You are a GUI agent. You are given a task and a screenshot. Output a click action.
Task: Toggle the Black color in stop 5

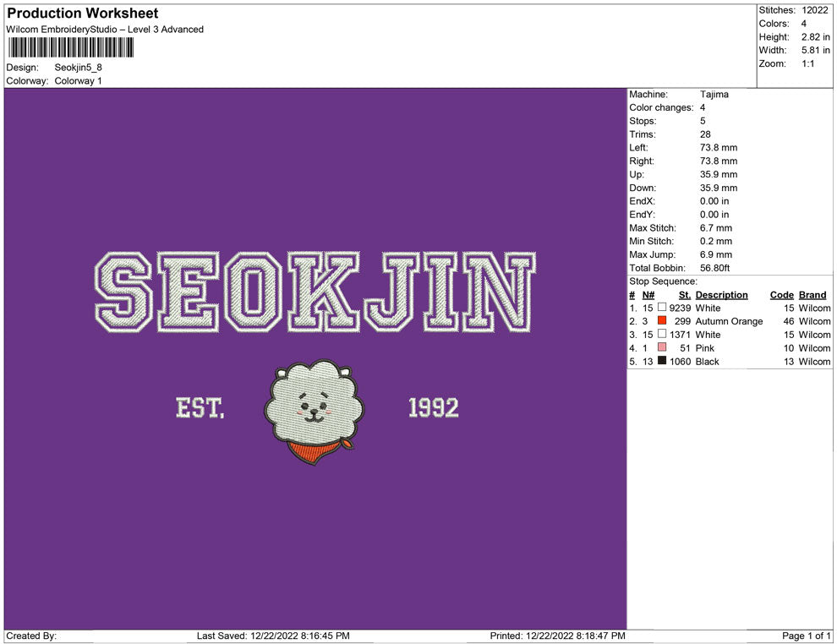tap(662, 361)
